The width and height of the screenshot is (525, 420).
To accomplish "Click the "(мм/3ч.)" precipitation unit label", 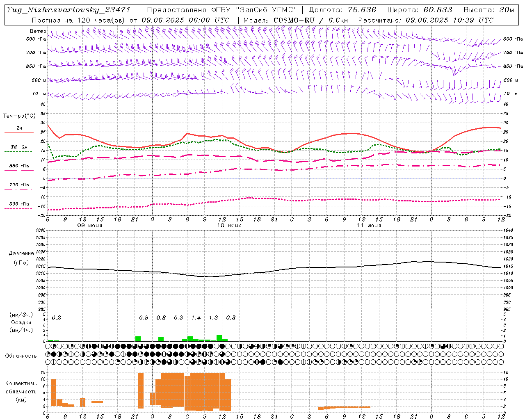I will pos(21,315).
